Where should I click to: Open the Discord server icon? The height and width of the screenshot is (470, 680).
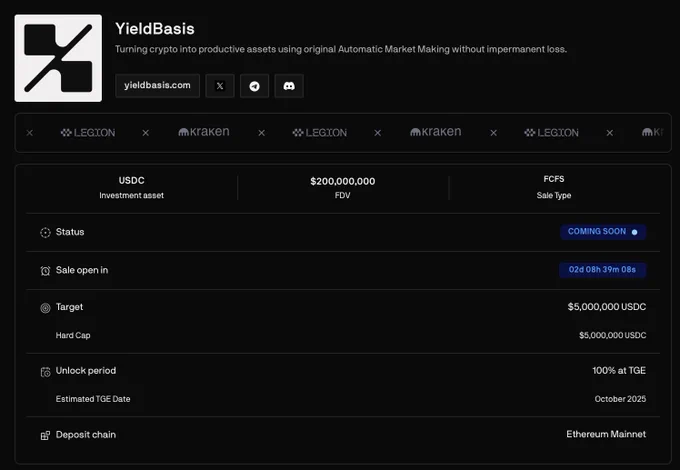click(289, 86)
